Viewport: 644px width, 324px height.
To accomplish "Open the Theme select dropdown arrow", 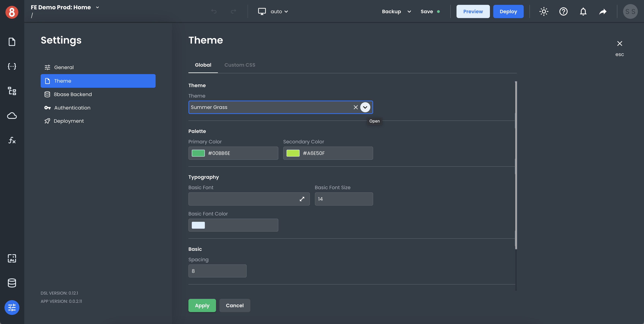I will coord(365,107).
